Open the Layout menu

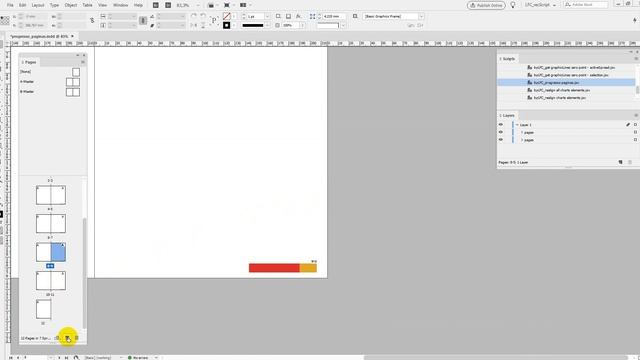38,5
